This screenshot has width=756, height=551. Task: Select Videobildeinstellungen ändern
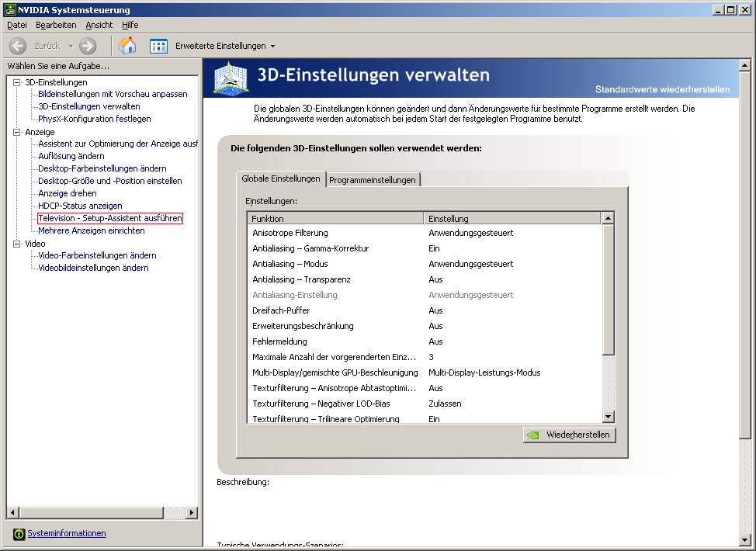pos(94,268)
